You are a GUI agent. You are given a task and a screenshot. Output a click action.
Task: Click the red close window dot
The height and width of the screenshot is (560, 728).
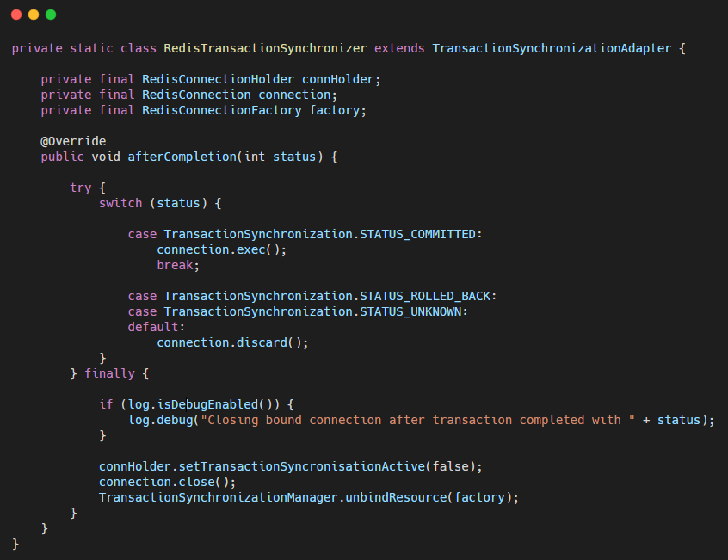point(16,15)
